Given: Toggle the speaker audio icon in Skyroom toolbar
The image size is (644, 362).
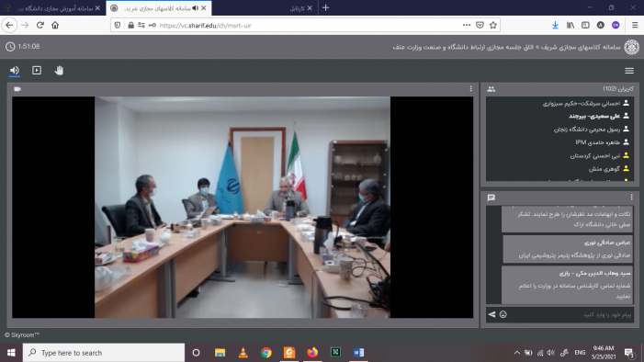Looking at the screenshot, I should point(15,70).
